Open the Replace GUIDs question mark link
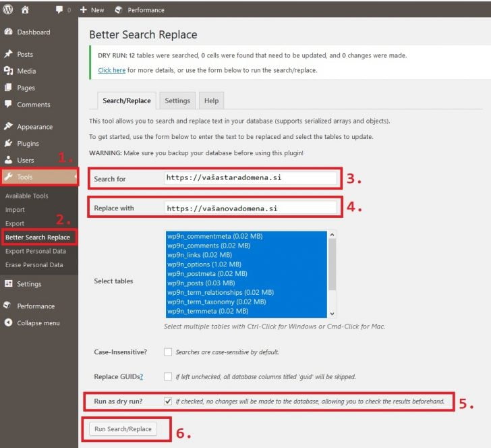 [x=141, y=376]
